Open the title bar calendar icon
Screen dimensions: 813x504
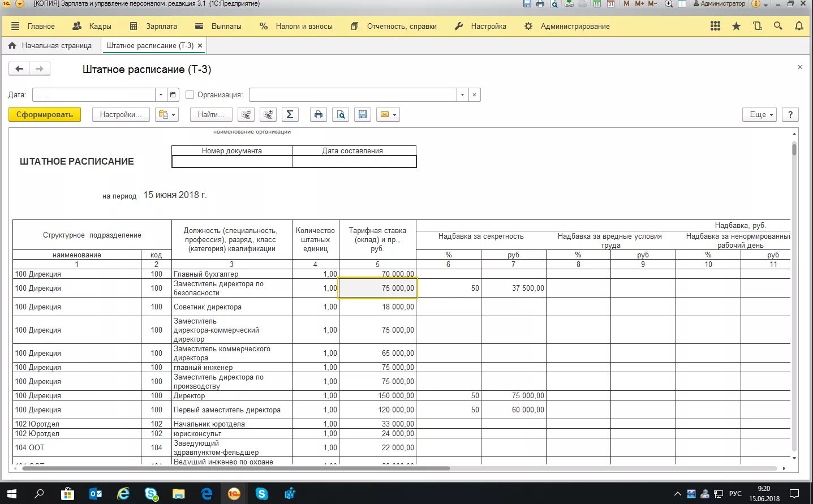click(x=610, y=3)
